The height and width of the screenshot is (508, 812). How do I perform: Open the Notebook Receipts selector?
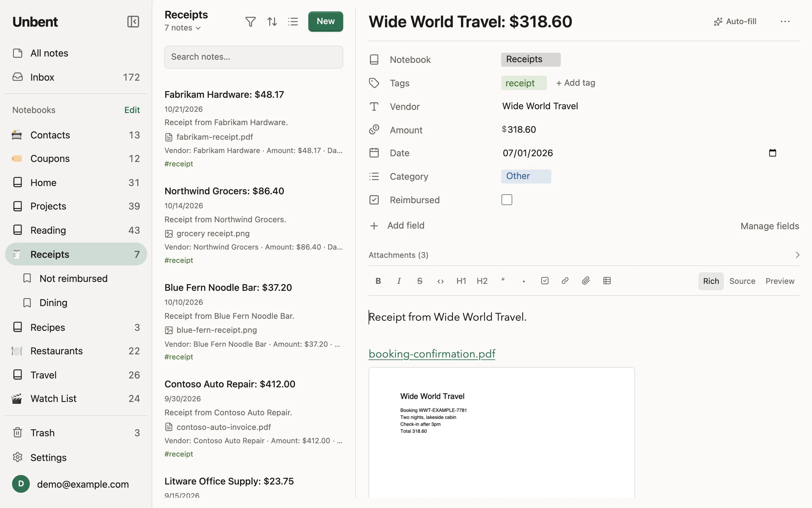[x=530, y=59]
